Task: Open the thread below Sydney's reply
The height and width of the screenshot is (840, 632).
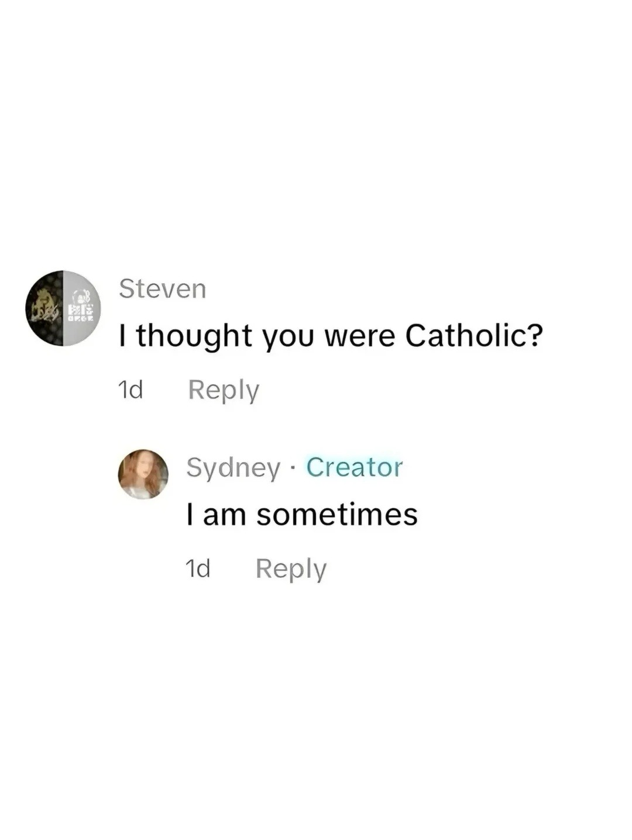Action: point(291,568)
